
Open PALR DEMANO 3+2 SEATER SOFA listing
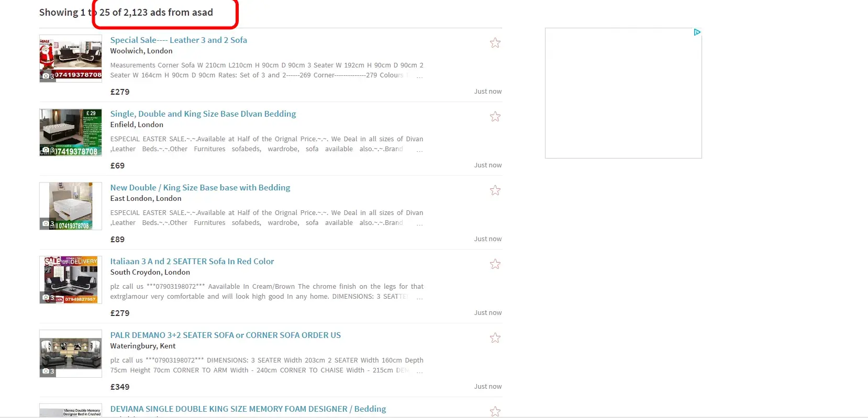point(225,335)
